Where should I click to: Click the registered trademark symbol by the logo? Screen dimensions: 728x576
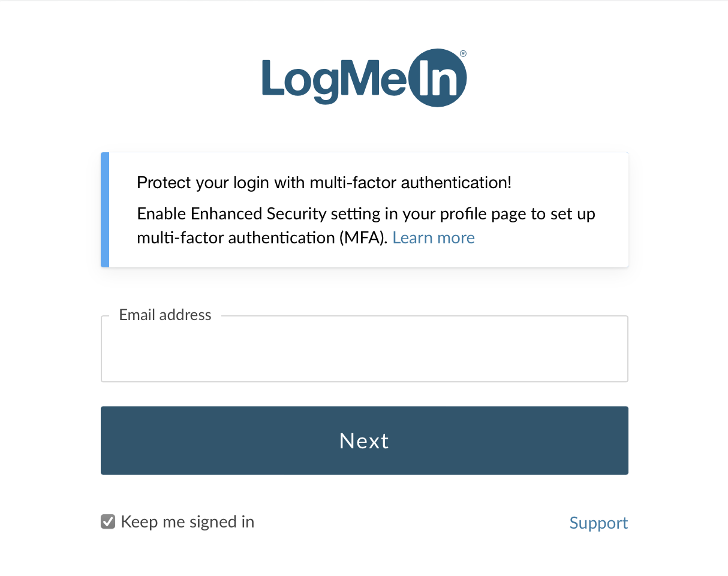[463, 53]
